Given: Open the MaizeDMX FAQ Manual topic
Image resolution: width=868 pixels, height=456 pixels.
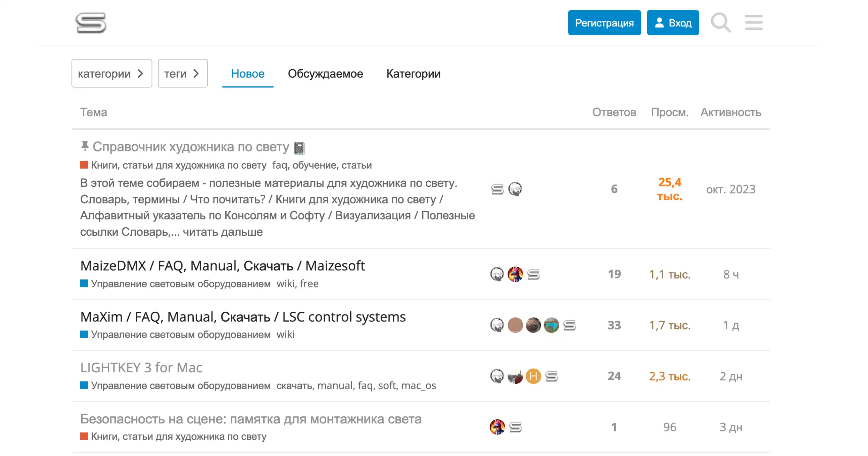Looking at the screenshot, I should [222, 266].
